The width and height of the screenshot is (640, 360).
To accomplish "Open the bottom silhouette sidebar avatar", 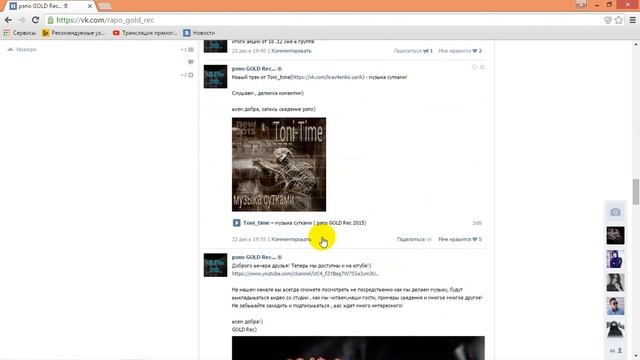I will (615, 329).
